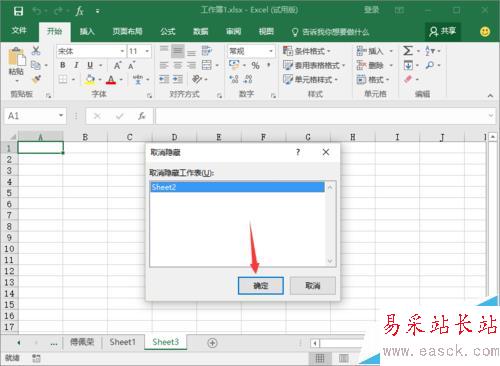Click the decrease decimal icon
The image size is (500, 366).
248,79
